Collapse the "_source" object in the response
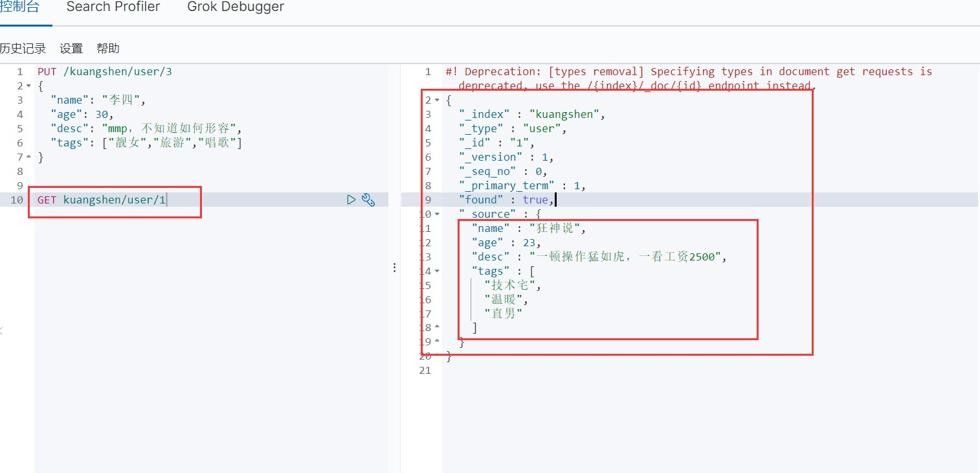The height and width of the screenshot is (473, 980). click(437, 214)
